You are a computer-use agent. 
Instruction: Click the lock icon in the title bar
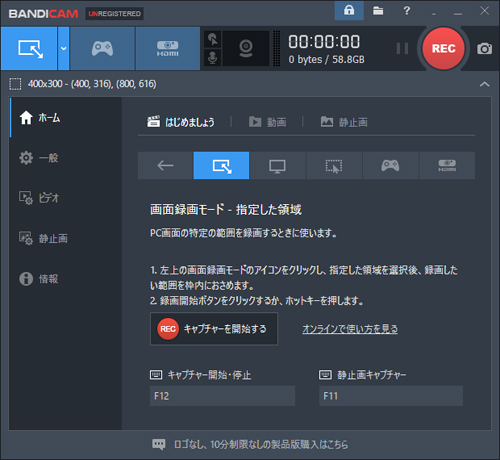[x=349, y=11]
